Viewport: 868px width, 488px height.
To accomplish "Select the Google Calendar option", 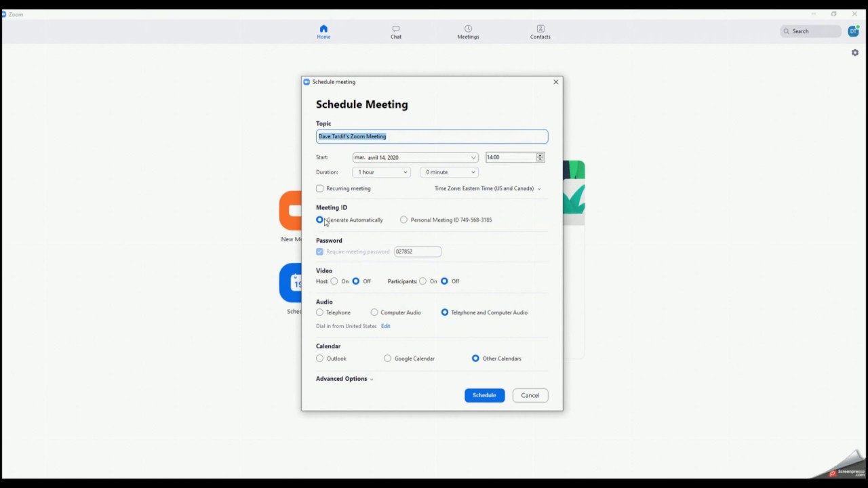I will pyautogui.click(x=388, y=359).
